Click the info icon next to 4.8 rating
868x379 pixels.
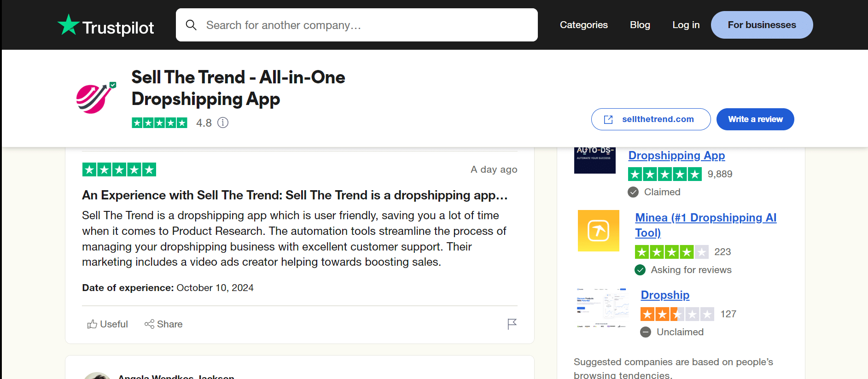[x=223, y=122]
